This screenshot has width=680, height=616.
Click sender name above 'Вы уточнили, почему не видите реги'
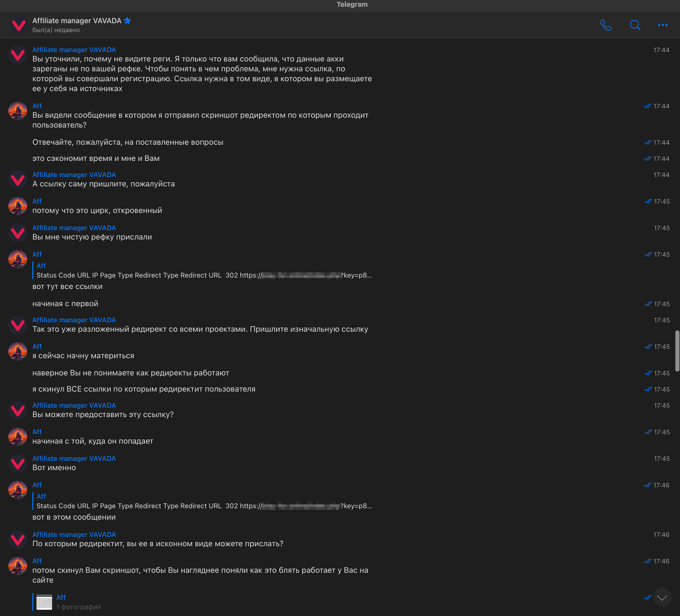click(x=74, y=50)
